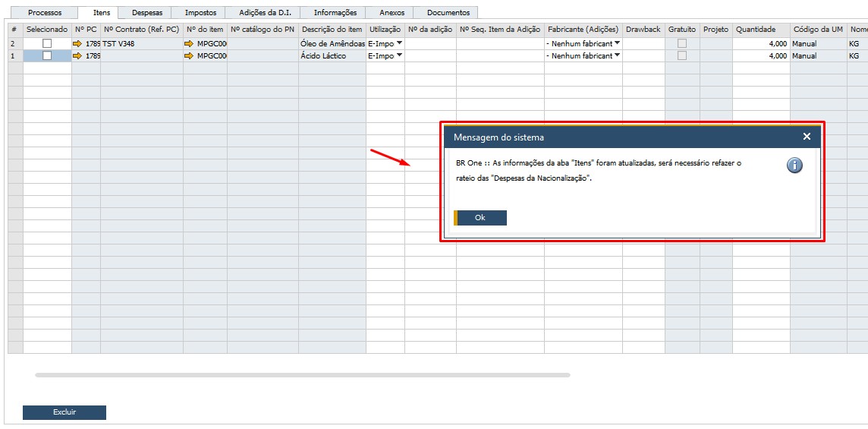Click the Nº Contrato (Ref. PC) column header

(x=142, y=30)
